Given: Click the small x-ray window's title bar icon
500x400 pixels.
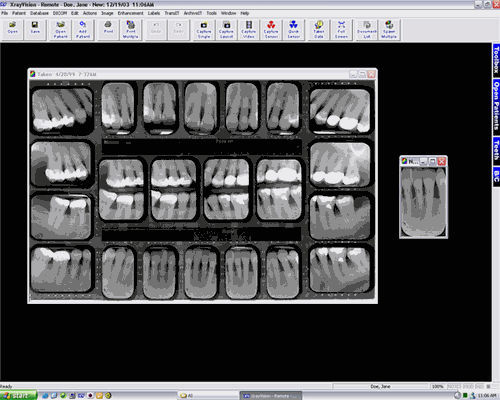Looking at the screenshot, I should pyautogui.click(x=404, y=161).
